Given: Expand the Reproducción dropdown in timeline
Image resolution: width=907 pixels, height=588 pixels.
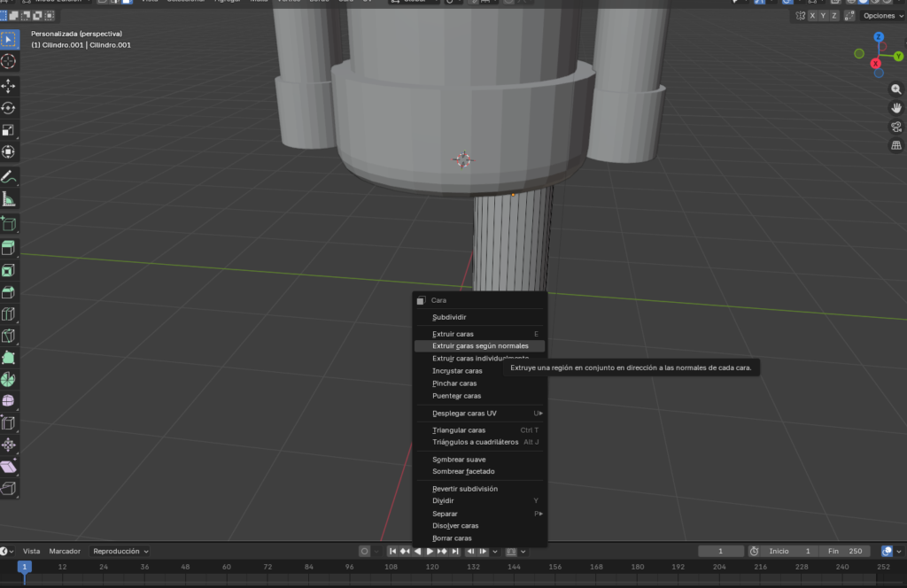Looking at the screenshot, I should [120, 551].
